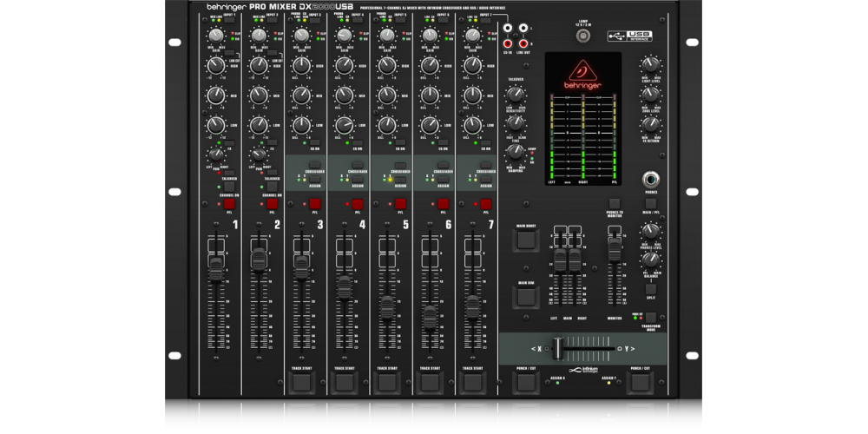Click the Talkover Damping knob
This screenshot has width=868, height=434.
tap(516, 151)
